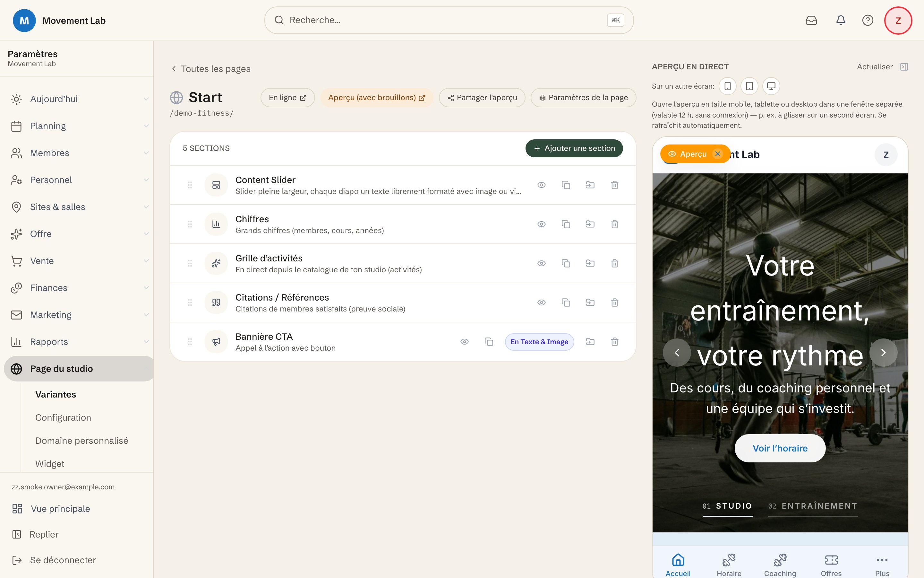
Task: Select Offres tab in preview bottom bar
Action: point(831,565)
